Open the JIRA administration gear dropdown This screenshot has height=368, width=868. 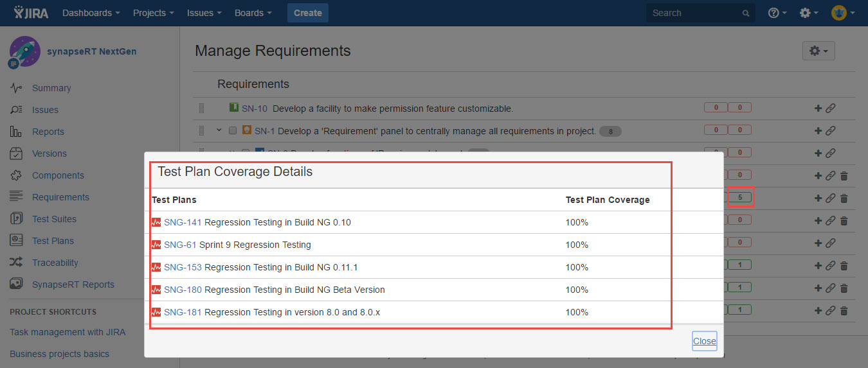tap(808, 13)
